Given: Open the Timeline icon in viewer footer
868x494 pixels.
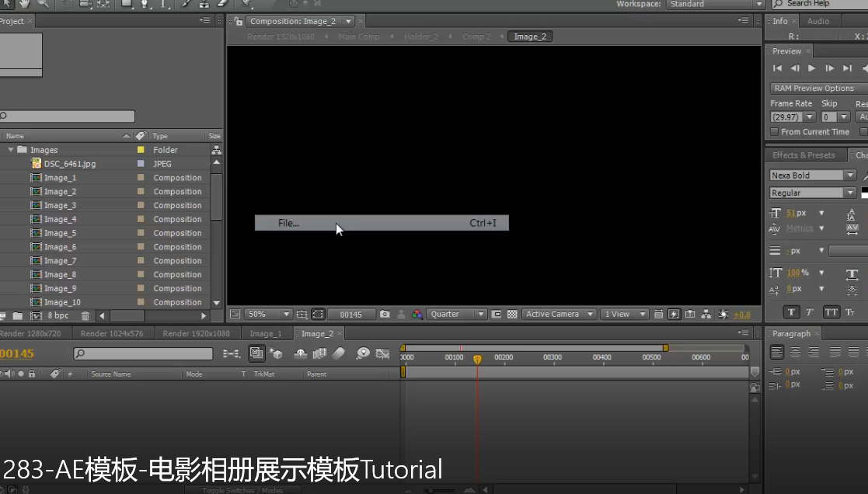Looking at the screenshot, I should point(690,315).
